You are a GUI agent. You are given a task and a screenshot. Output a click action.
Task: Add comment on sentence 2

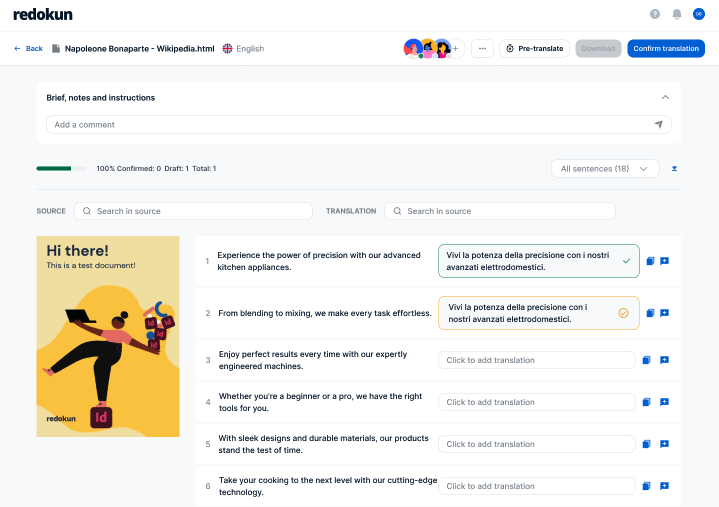[x=664, y=313]
